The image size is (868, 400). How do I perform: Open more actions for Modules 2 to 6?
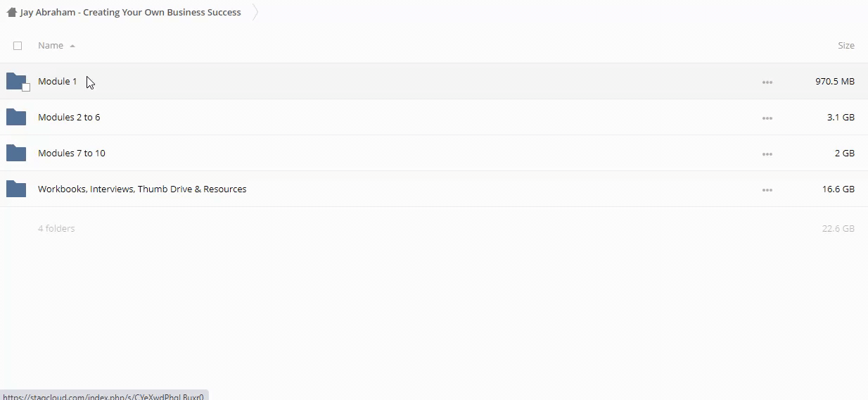[767, 118]
